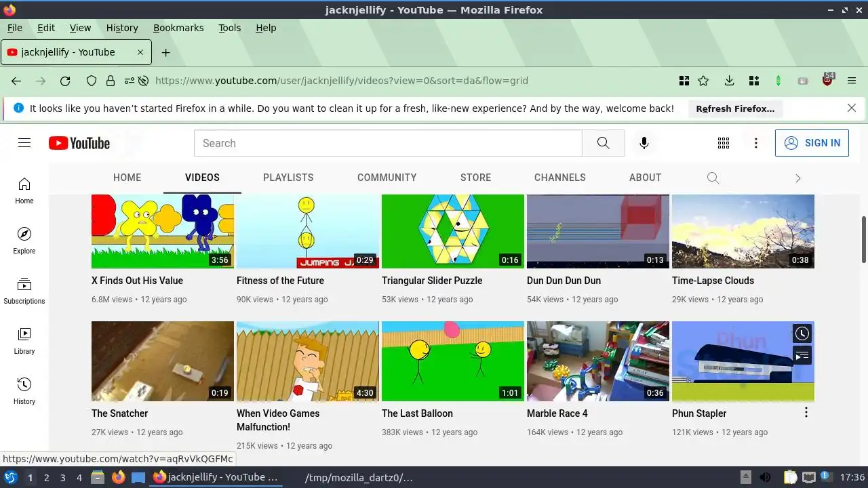Open the Bookmarks menu
The image size is (868, 488).
coord(178,28)
